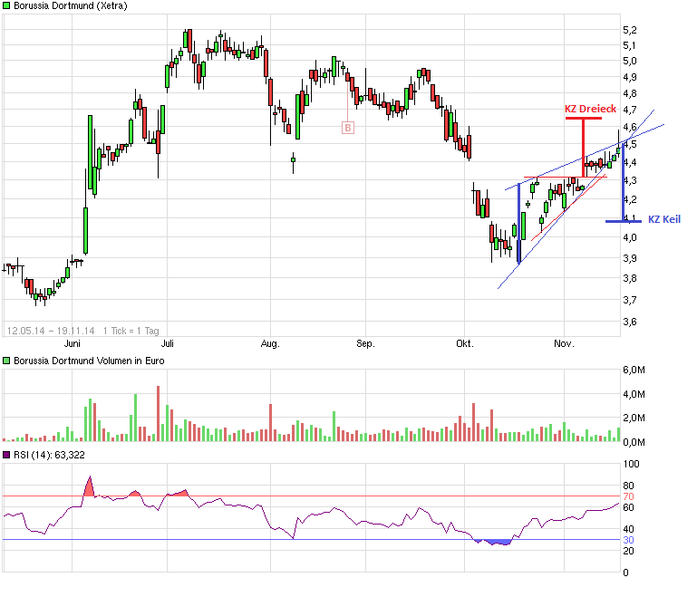Click the RSI overbought red peak in June
The width and height of the screenshot is (697, 616).
pos(89,488)
